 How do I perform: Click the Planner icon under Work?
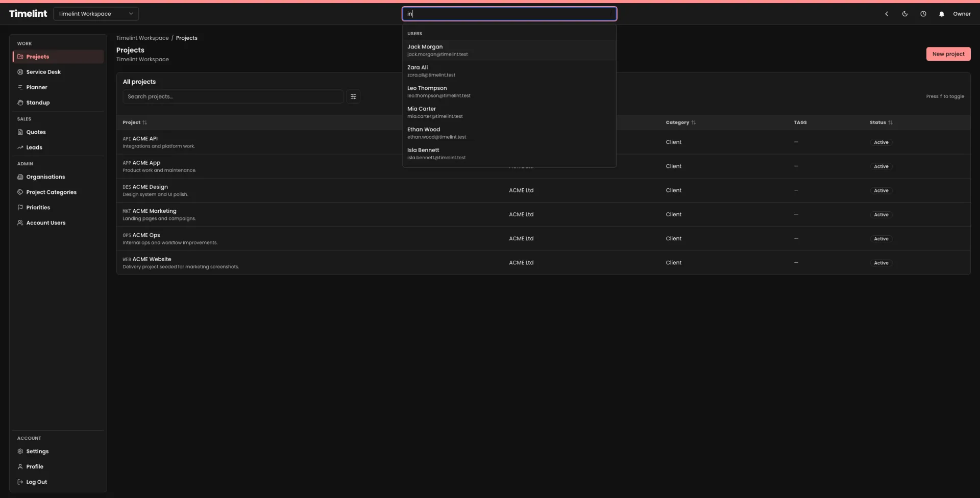[20, 87]
